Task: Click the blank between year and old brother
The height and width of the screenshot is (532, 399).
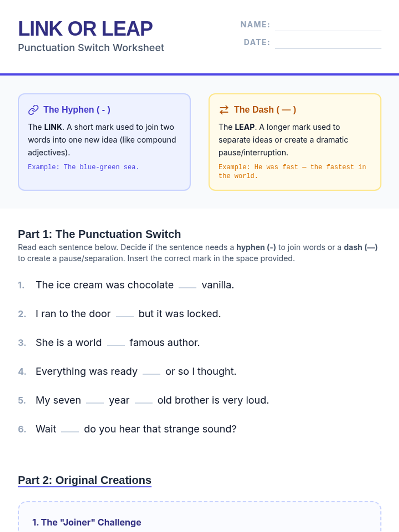Action: click(144, 401)
